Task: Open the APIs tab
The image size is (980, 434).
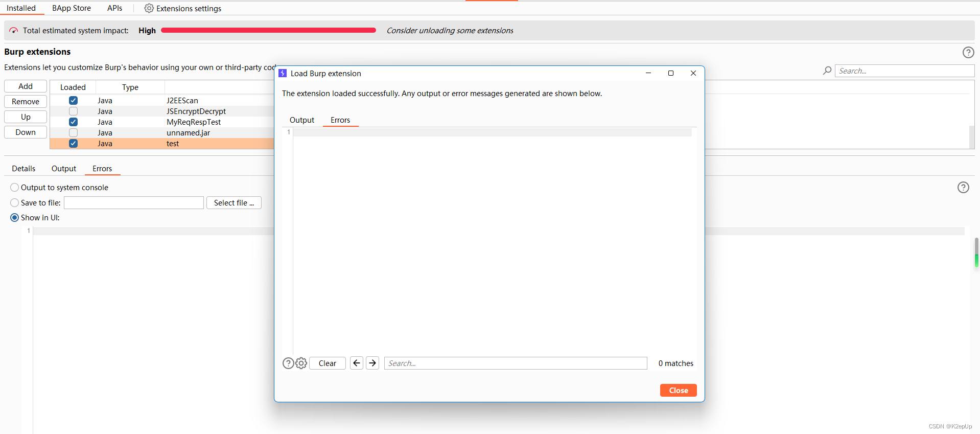Action: [114, 8]
